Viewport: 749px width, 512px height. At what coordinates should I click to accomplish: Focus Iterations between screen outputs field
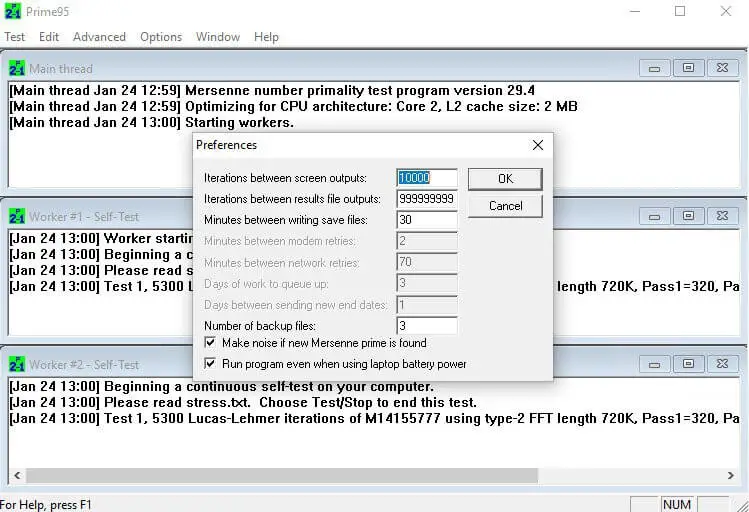coord(427,178)
